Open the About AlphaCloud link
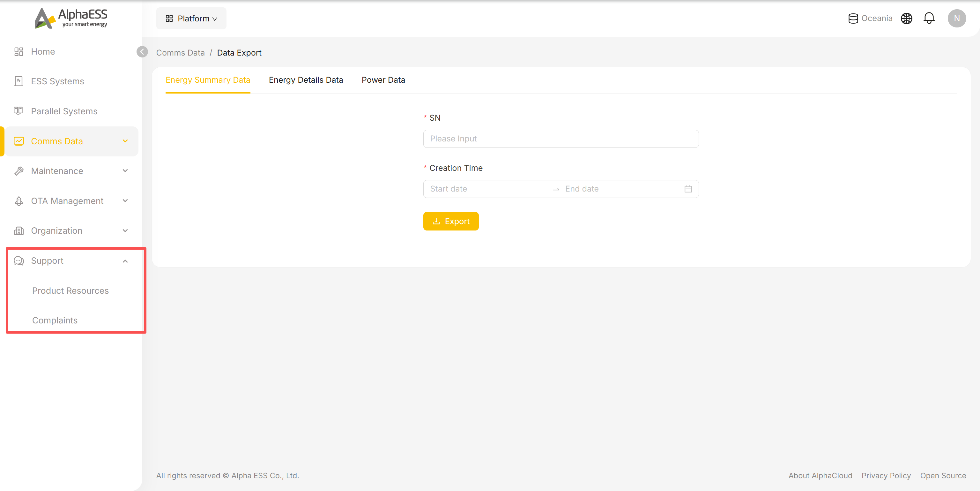The width and height of the screenshot is (980, 491). tap(820, 475)
